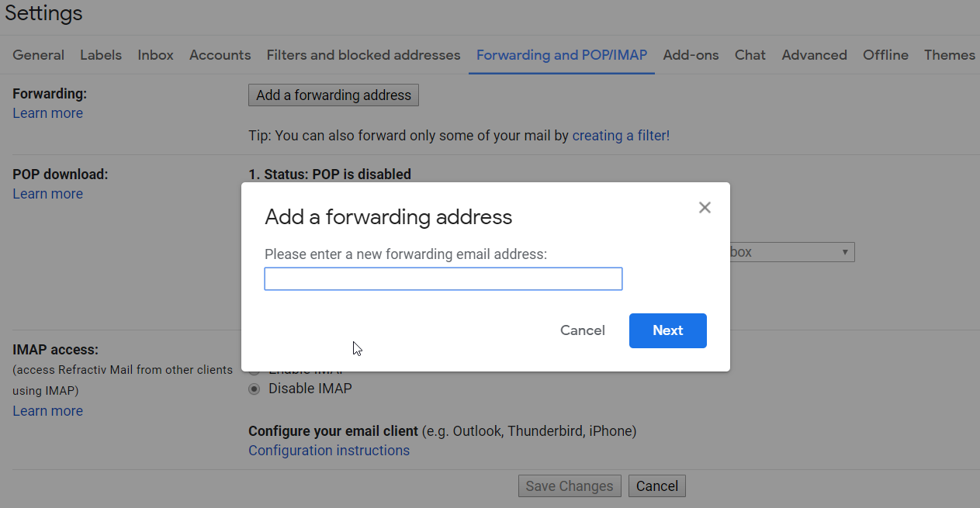Click the forwarding email address input field
The height and width of the screenshot is (508, 980).
click(x=443, y=279)
